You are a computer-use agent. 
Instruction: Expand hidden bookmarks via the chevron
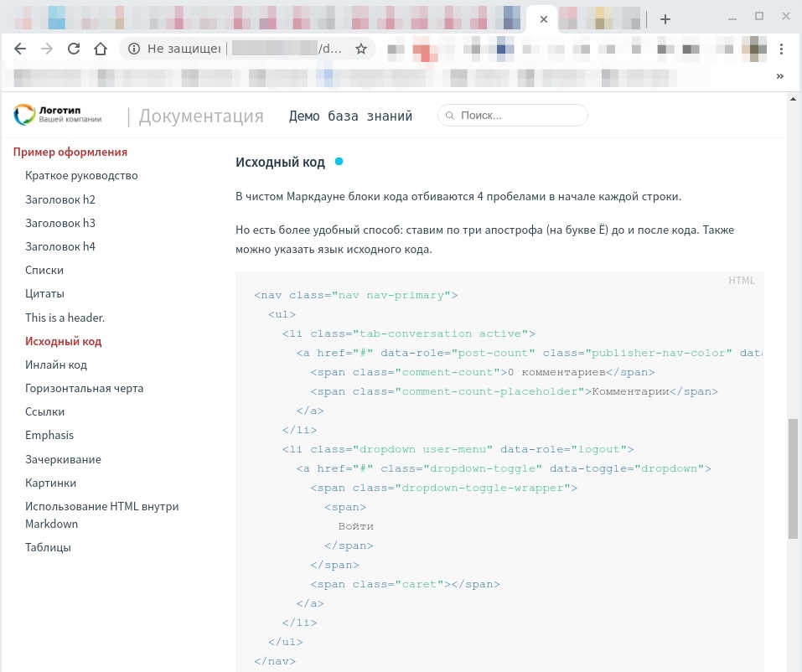pyautogui.click(x=780, y=75)
